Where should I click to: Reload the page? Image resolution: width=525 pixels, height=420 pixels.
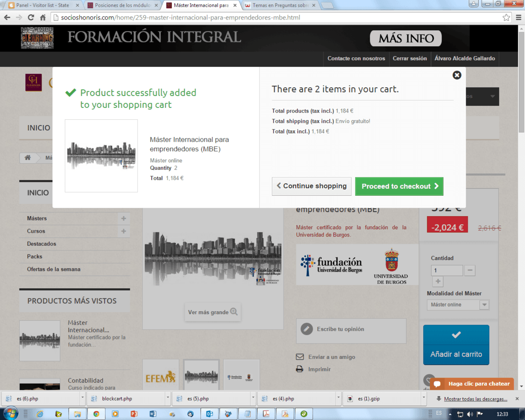pos(31,17)
